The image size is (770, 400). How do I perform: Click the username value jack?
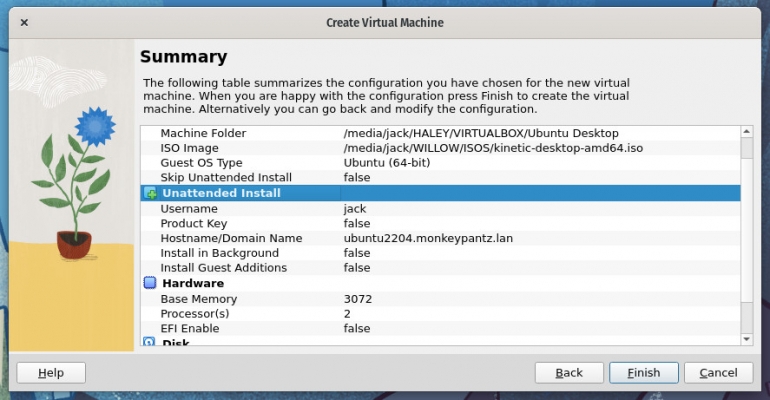tap(355, 209)
